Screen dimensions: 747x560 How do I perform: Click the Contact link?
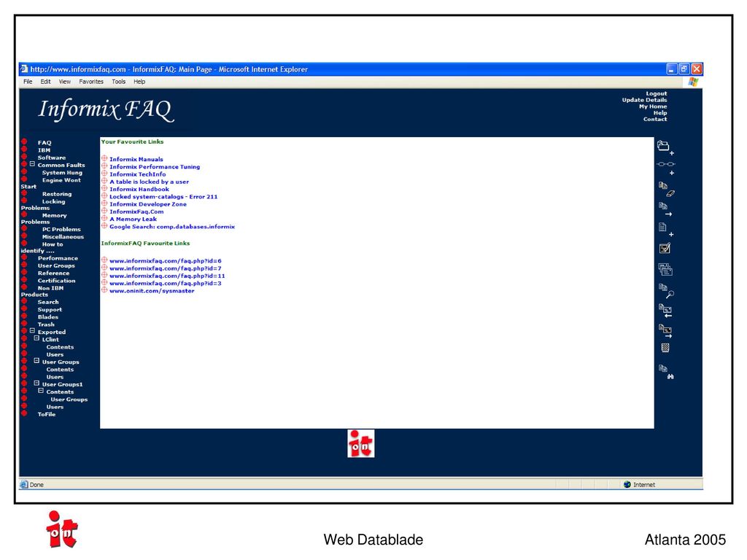pyautogui.click(x=655, y=119)
